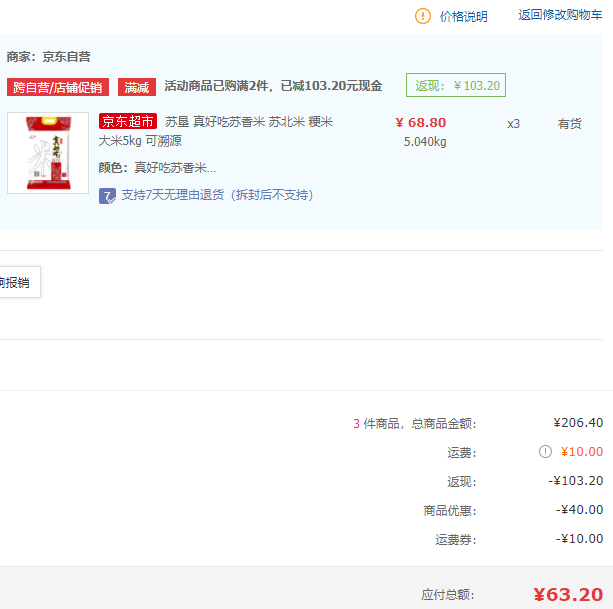Screen dimensions: 613x609
Task: Click the partially visible 报销 button
Action: [x=15, y=283]
